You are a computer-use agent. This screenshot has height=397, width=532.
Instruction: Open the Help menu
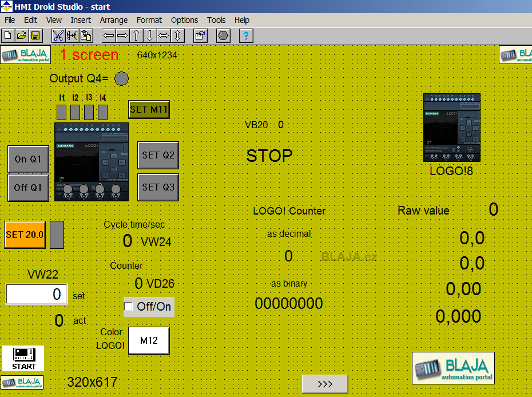[x=242, y=20]
